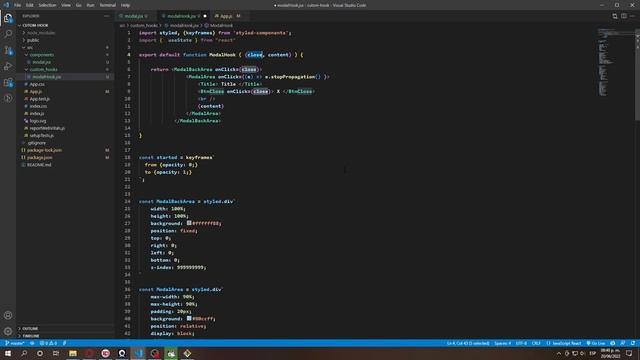This screenshot has height=360, width=640.
Task: Click the ModalHook symbol in the breadcrumb
Action: 218,25
